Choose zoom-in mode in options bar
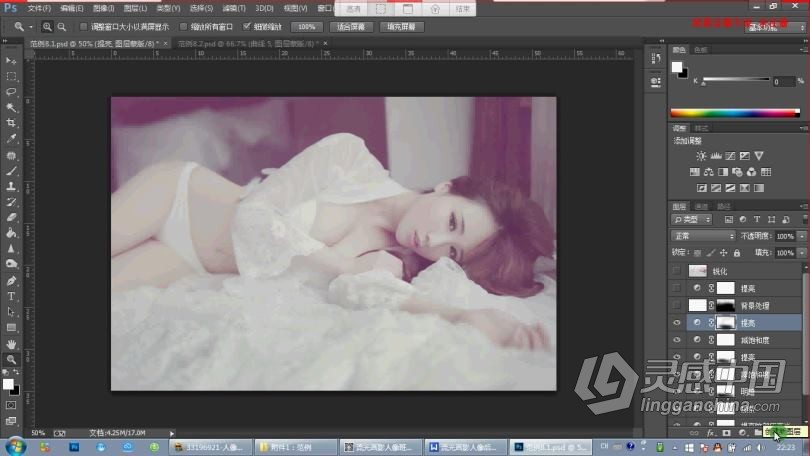The width and height of the screenshot is (810, 456). pyautogui.click(x=47, y=27)
